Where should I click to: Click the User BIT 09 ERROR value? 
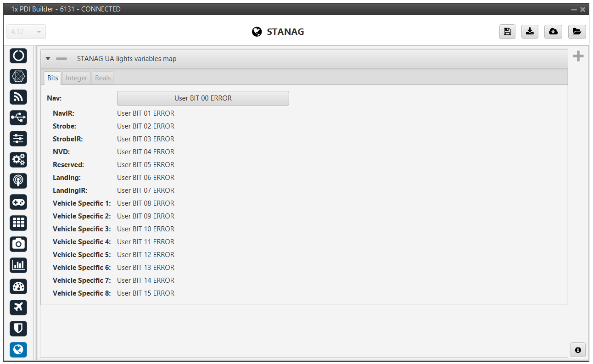(145, 216)
